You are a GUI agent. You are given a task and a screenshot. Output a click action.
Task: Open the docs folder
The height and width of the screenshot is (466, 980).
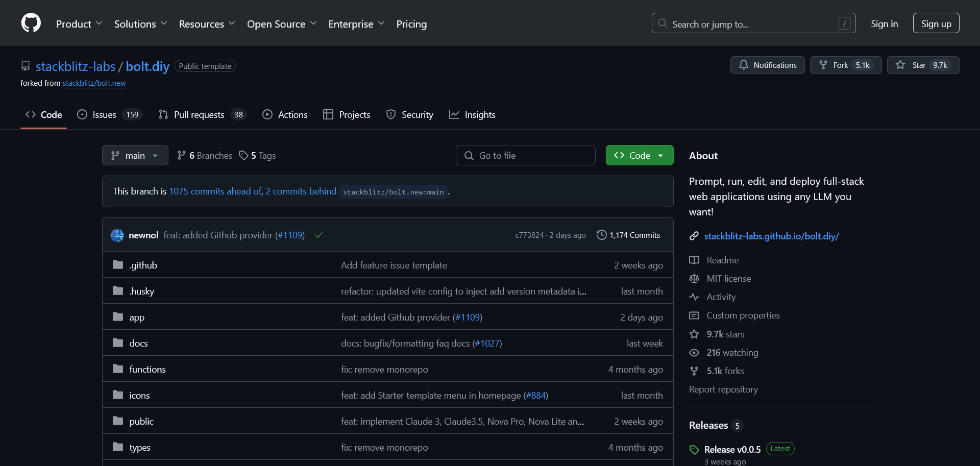138,344
